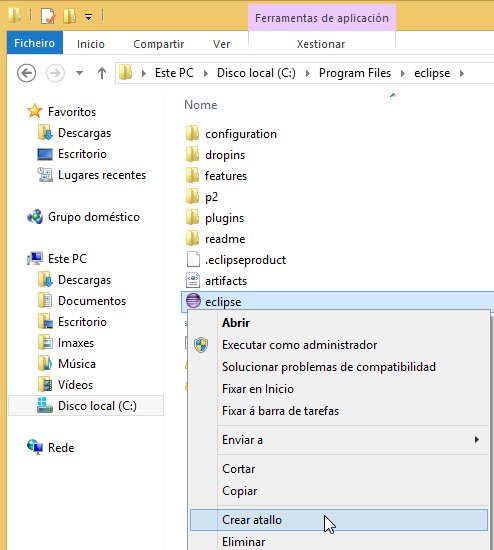Click Este PC in the address bar
The image size is (494, 550).
[x=174, y=73]
